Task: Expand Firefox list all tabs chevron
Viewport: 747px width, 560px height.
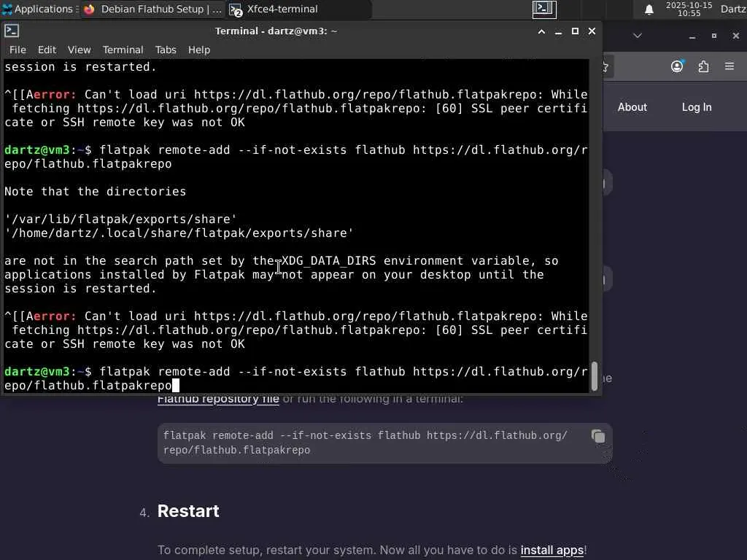Action: (x=638, y=36)
